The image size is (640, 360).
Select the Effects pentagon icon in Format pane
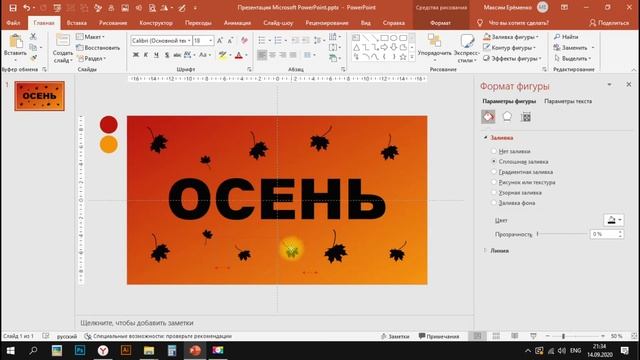[x=507, y=117]
